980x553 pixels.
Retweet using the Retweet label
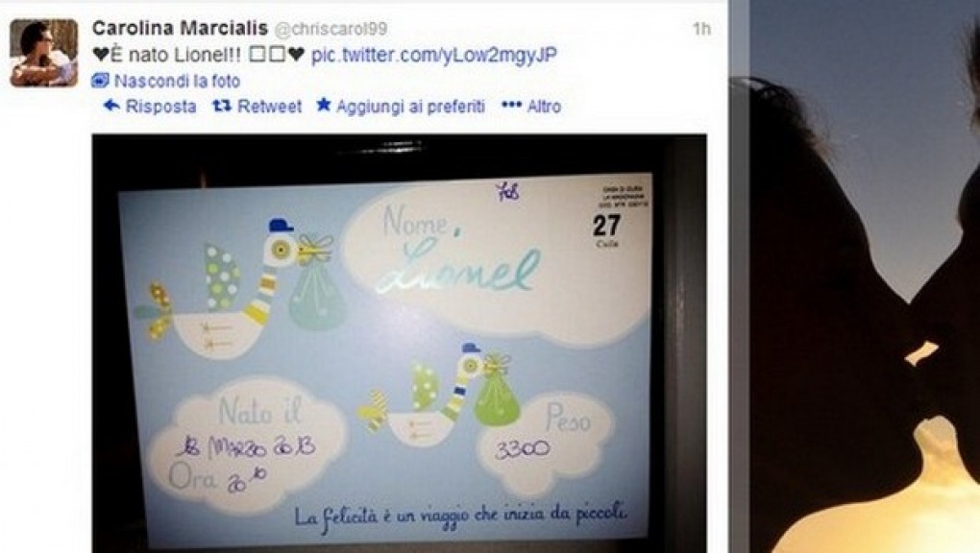tap(269, 107)
